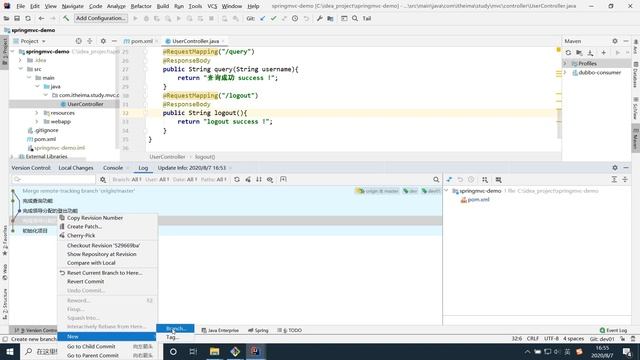Open Settings via the wrench icon

click(320, 18)
